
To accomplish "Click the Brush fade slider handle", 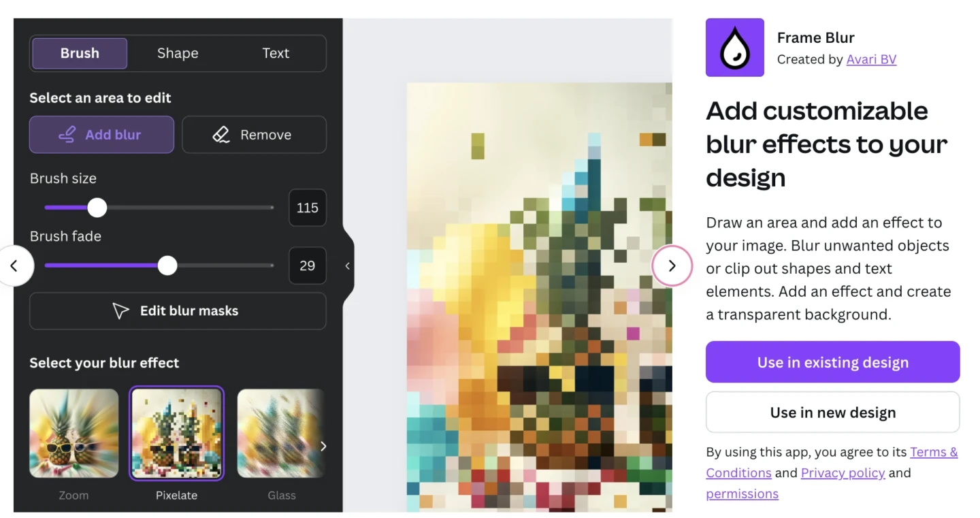I will 167,265.
